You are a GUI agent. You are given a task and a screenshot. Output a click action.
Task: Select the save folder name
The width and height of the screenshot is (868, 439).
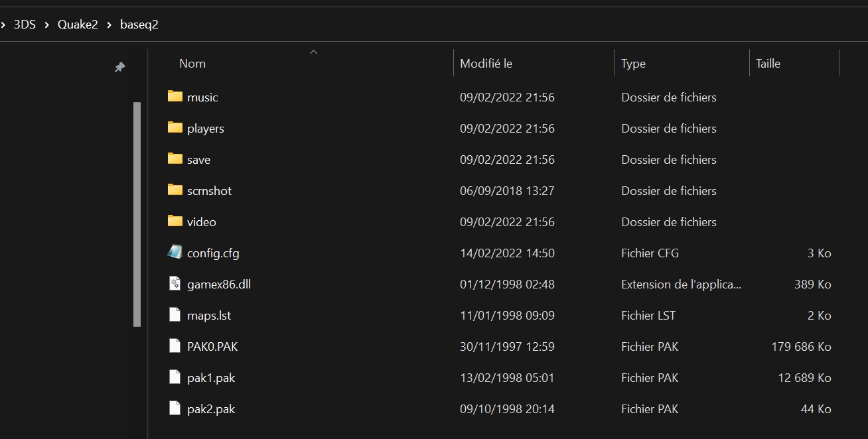198,160
